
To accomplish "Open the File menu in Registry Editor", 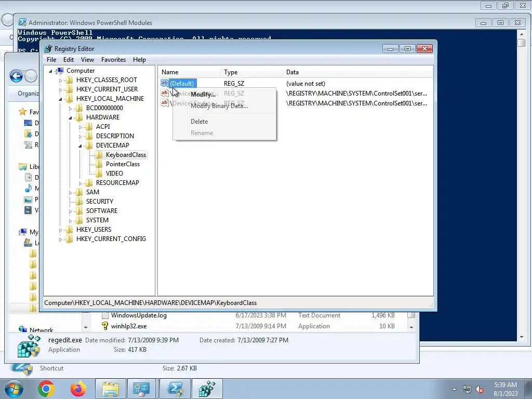I will click(51, 60).
